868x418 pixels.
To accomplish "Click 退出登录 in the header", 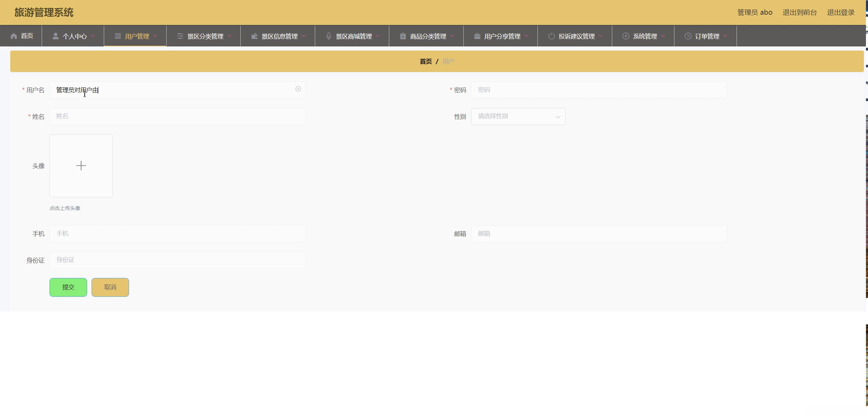I will click(840, 13).
